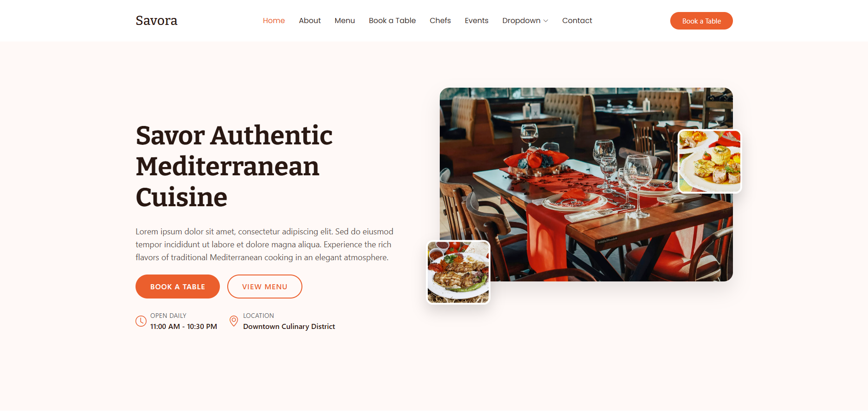
Task: Go to the Contact page
Action: (x=577, y=20)
